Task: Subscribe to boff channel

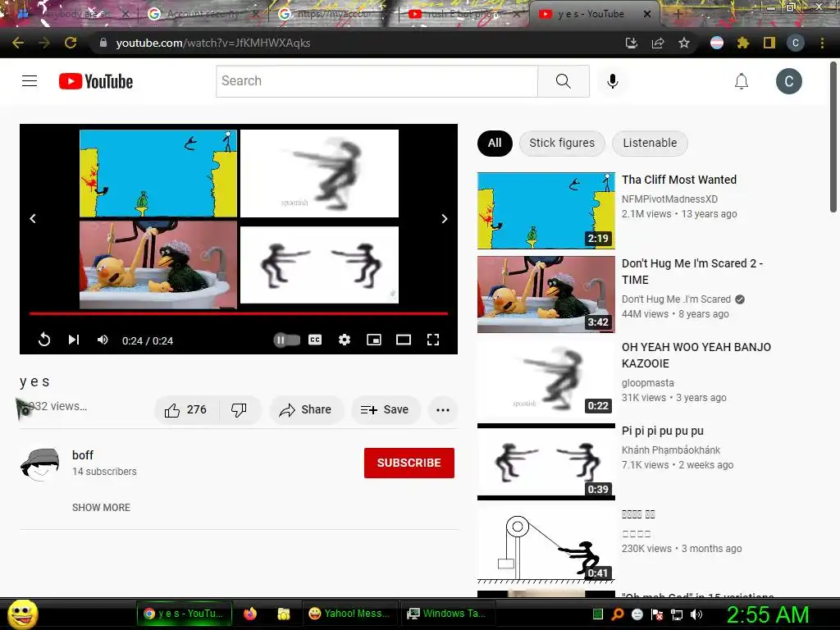Action: (x=409, y=463)
